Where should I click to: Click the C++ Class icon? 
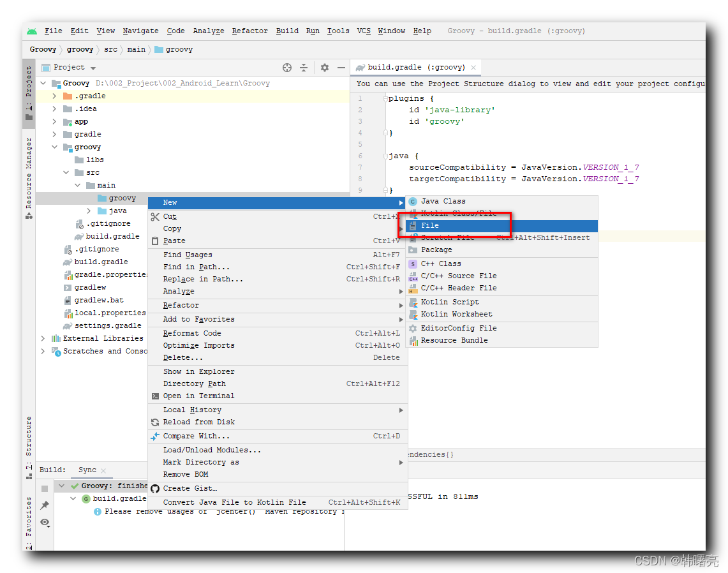point(413,264)
